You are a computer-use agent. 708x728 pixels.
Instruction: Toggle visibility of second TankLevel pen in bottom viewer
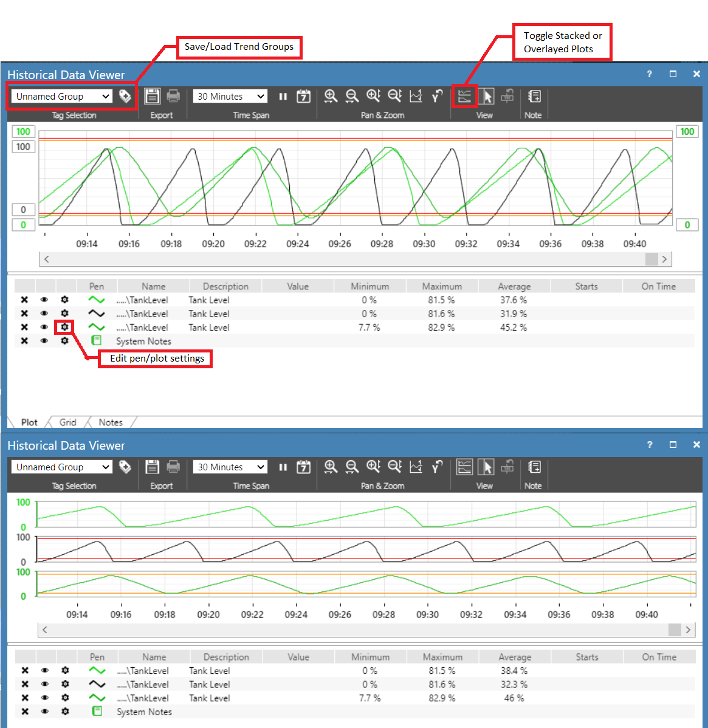coord(44,684)
